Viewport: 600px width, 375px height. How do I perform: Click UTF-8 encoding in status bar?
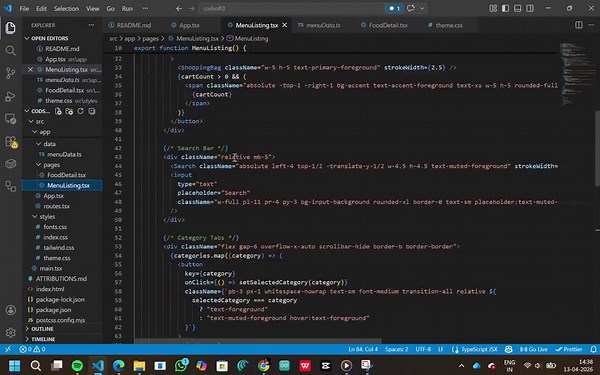coord(423,349)
